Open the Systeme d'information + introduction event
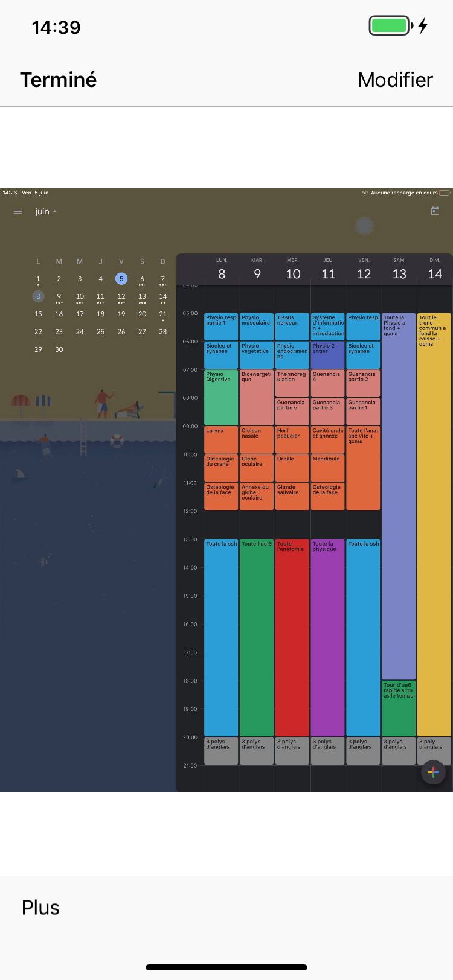This screenshot has width=453, height=980. pos(328,326)
